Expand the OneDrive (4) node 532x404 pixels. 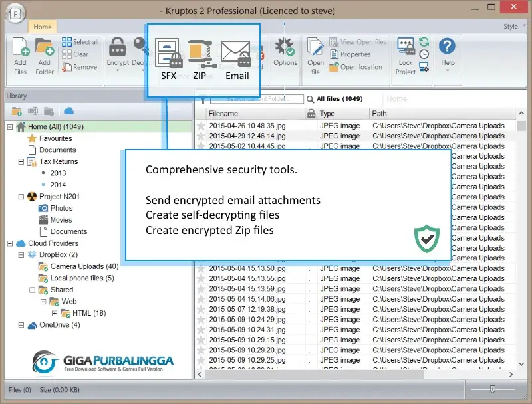pos(21,325)
